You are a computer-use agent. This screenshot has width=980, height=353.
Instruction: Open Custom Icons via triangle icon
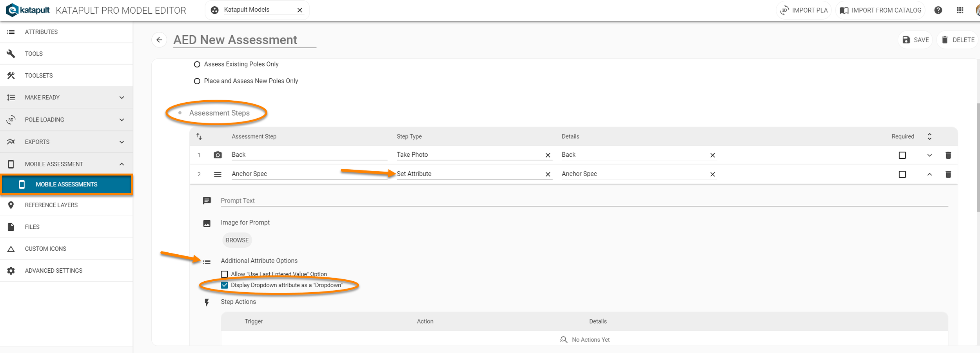(11, 248)
